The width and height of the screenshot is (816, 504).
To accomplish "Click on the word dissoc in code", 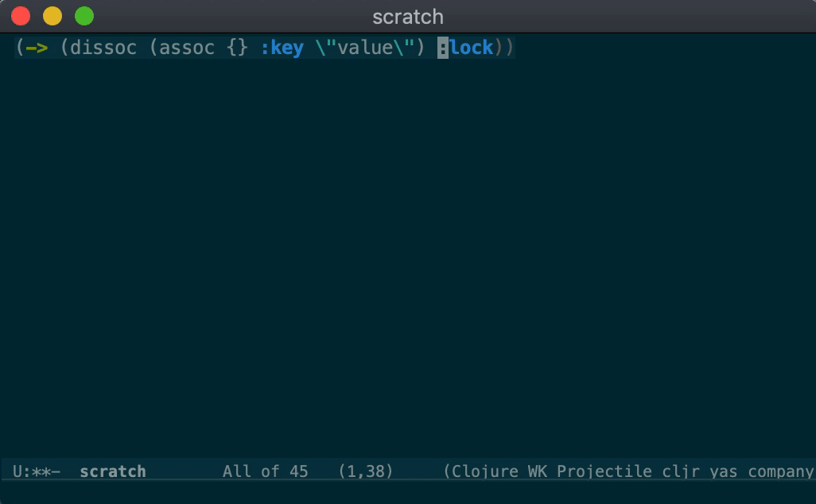I will 103,48.
